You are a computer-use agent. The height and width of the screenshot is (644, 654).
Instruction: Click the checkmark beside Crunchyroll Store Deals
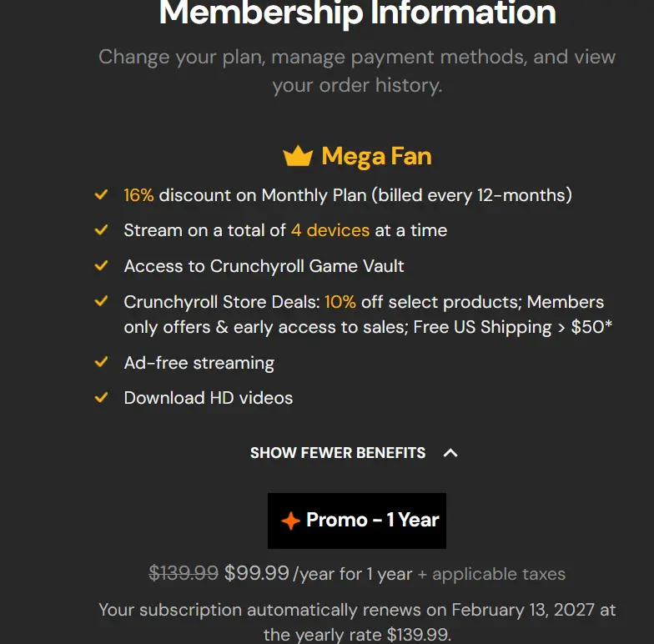point(102,301)
